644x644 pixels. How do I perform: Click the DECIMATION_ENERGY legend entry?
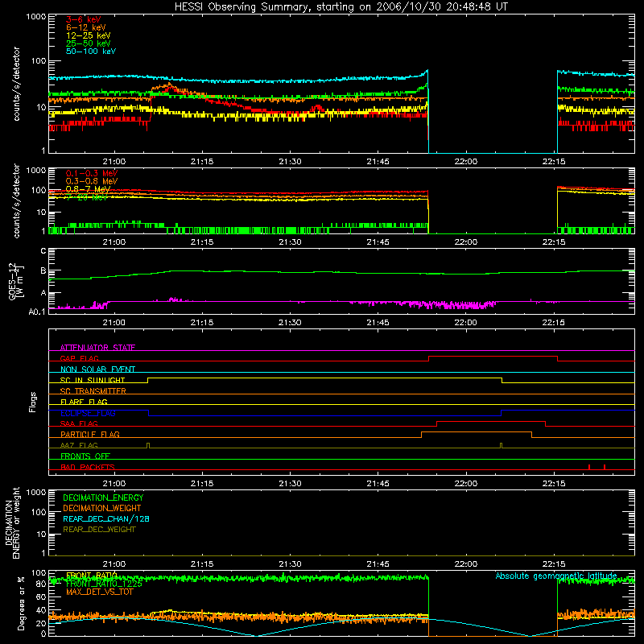pyautogui.click(x=103, y=497)
